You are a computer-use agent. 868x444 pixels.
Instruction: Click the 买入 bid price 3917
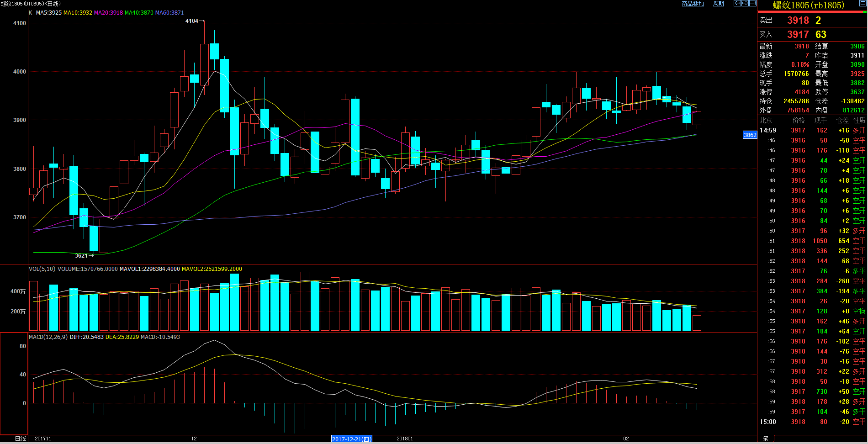coord(798,35)
